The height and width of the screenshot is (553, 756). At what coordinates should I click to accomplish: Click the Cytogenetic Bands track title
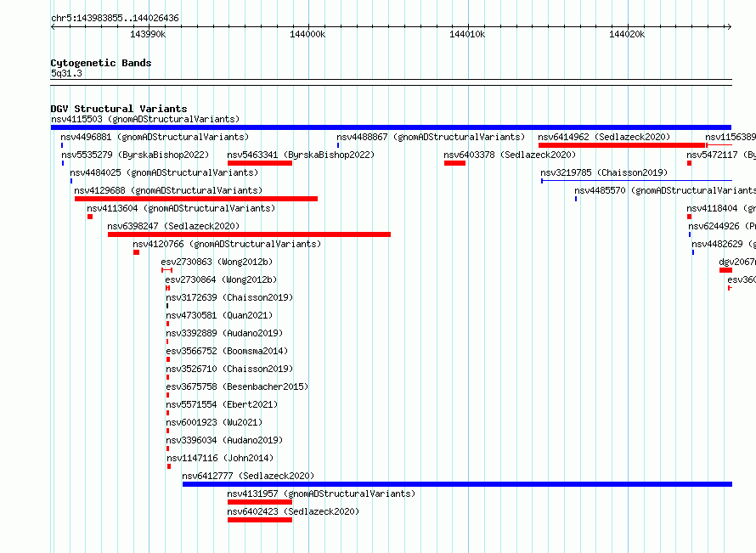click(101, 63)
